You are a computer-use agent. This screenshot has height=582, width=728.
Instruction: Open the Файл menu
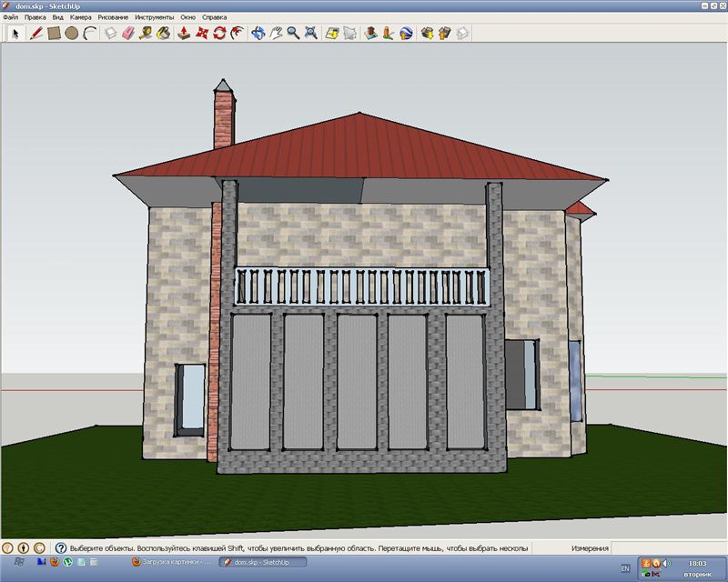click(x=10, y=17)
